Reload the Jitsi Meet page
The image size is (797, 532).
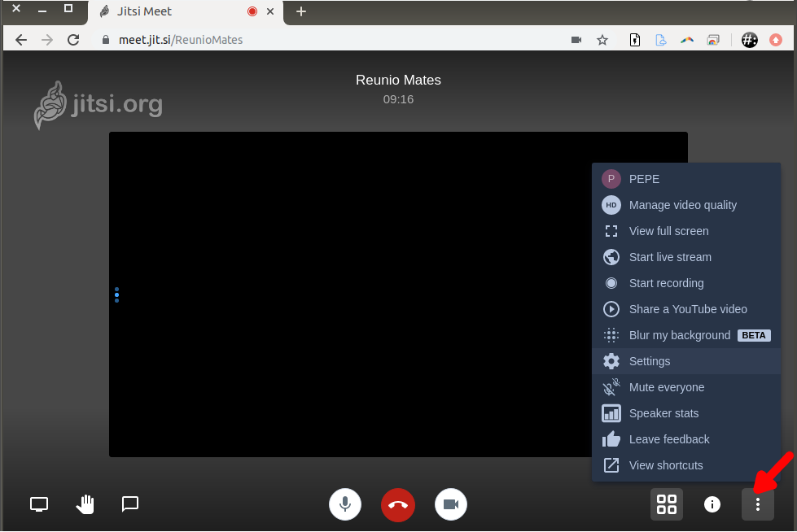click(x=73, y=40)
